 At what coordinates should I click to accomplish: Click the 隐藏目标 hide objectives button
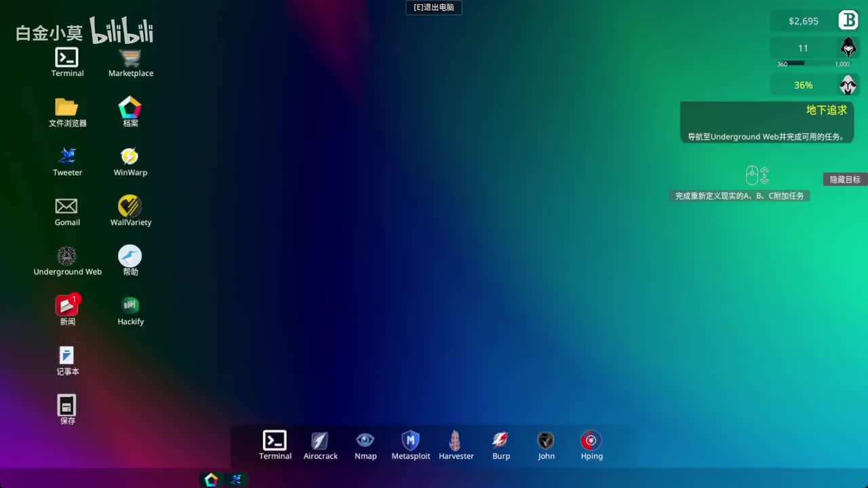845,180
